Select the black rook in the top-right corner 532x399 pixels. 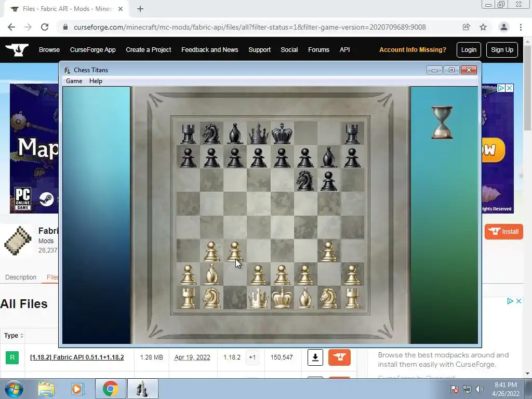352,134
